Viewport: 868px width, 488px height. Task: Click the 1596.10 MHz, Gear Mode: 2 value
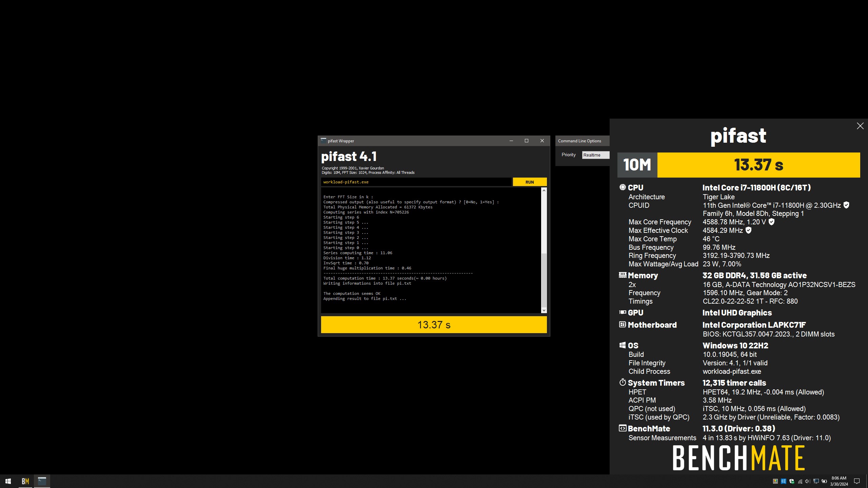(745, 293)
